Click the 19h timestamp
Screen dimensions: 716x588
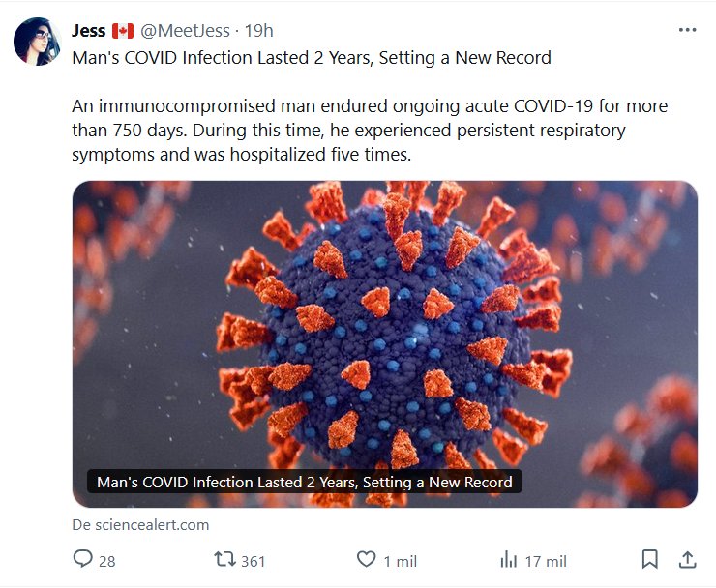pyautogui.click(x=258, y=30)
